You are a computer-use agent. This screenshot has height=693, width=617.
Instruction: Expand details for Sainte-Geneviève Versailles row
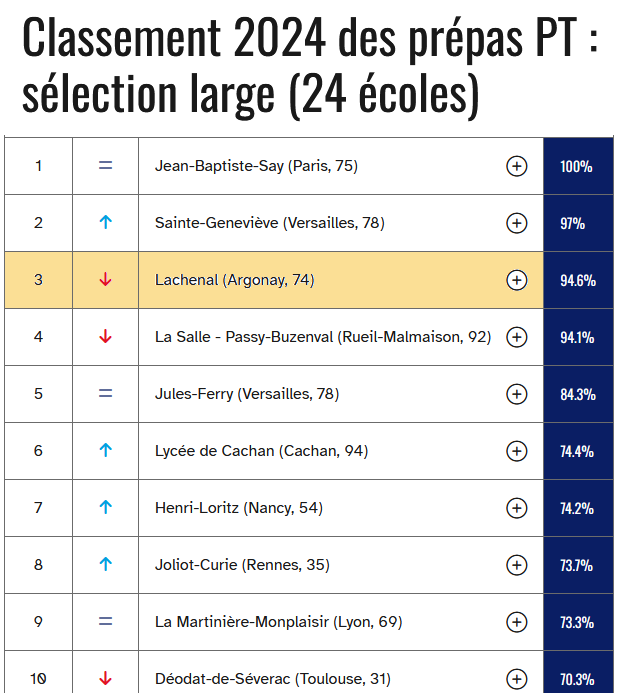[x=516, y=223]
